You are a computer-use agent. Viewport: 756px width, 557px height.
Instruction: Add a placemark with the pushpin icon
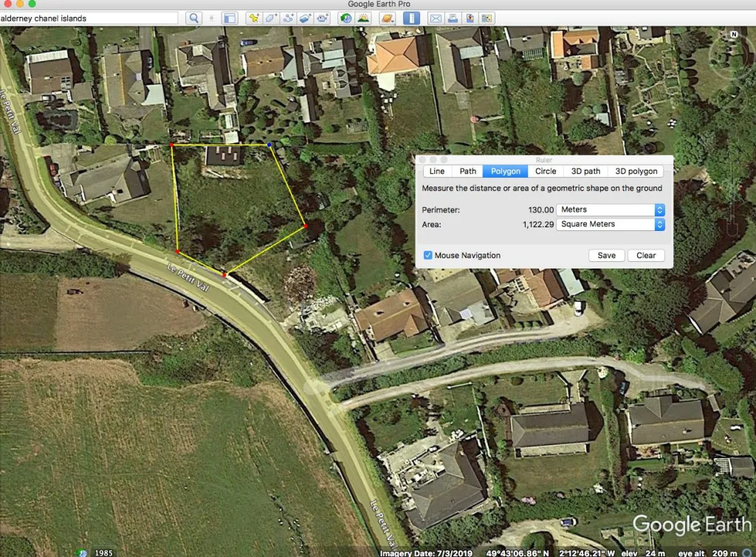253,18
